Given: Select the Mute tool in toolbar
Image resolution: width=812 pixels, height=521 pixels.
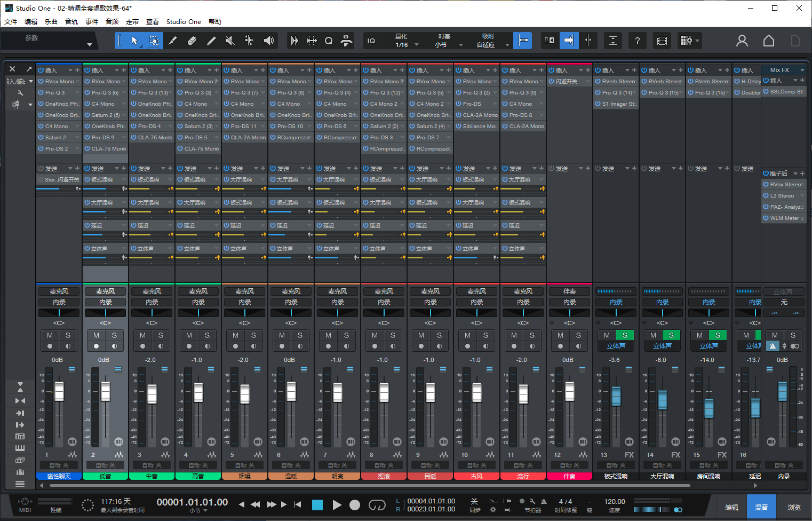Looking at the screenshot, I should click(230, 41).
